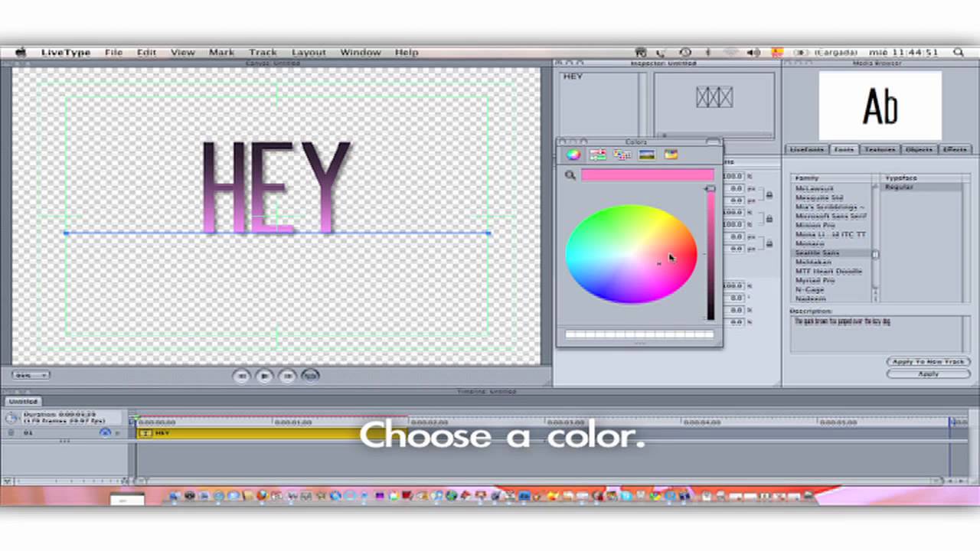Open the Track menu
Screen dimensions: 980x551
pos(263,52)
